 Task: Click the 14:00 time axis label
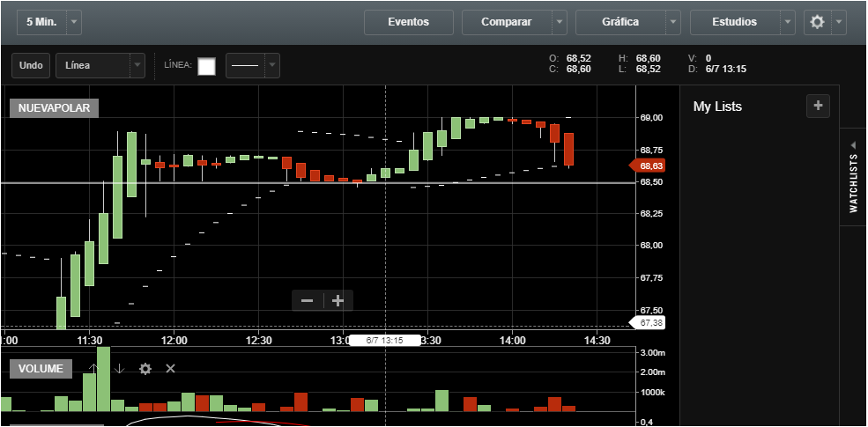click(512, 341)
